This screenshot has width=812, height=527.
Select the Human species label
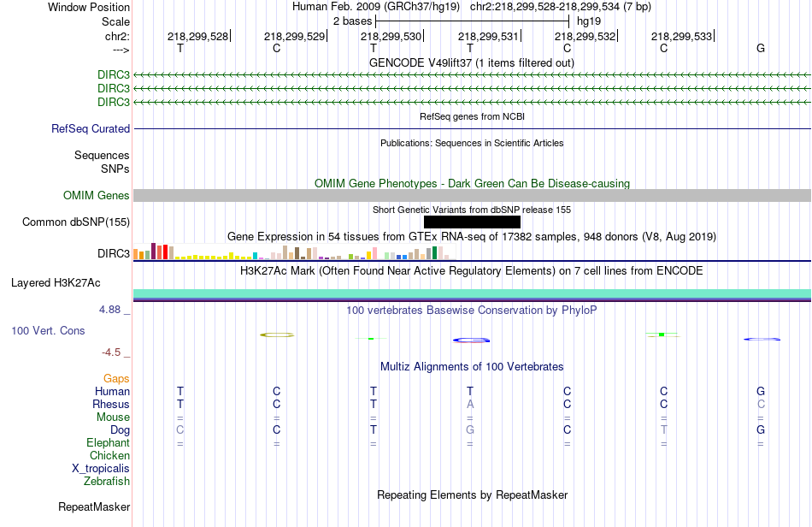(x=112, y=391)
